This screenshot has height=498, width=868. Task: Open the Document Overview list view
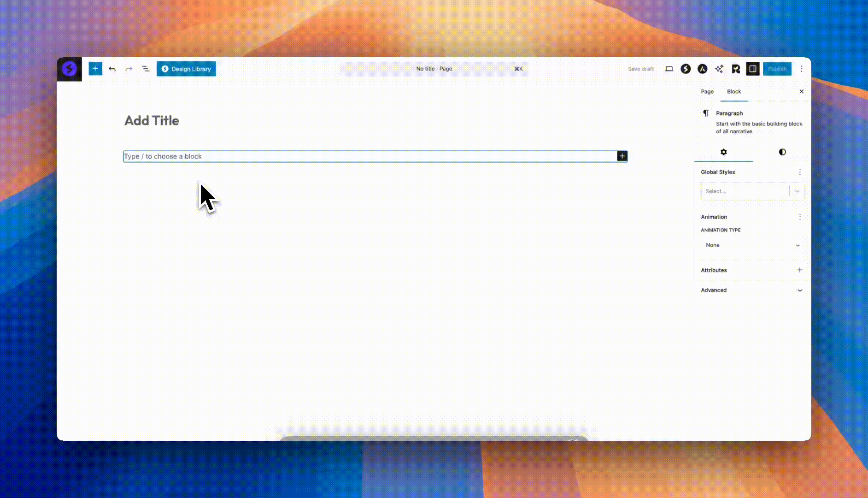[146, 69]
